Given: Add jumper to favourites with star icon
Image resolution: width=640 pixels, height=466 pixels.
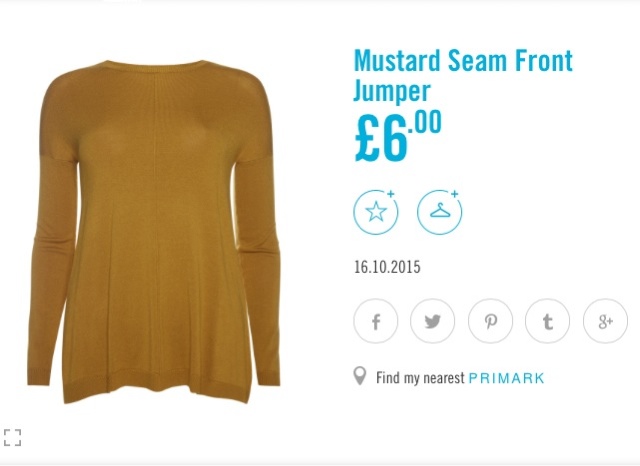Looking at the screenshot, I should [x=376, y=212].
